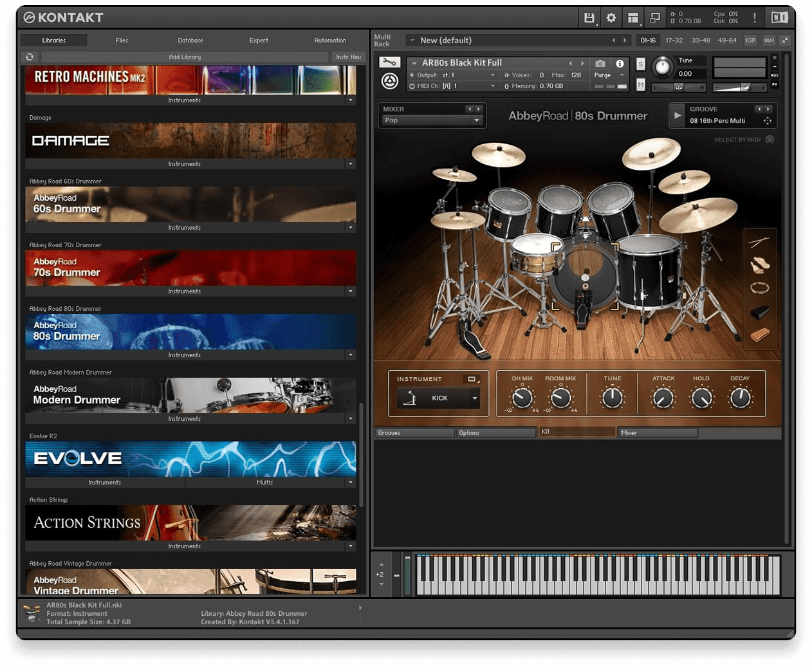
Task: Switch to the Files tab in the browser
Action: [x=122, y=40]
